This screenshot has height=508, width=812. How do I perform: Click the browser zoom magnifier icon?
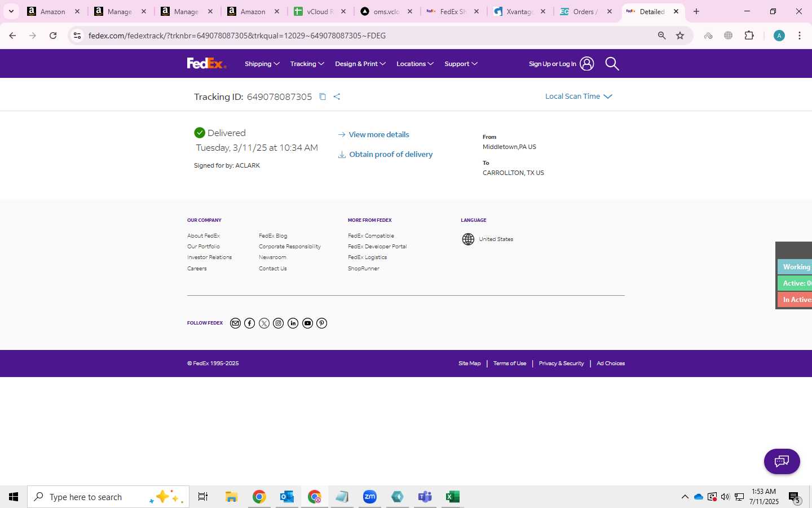[x=662, y=36]
